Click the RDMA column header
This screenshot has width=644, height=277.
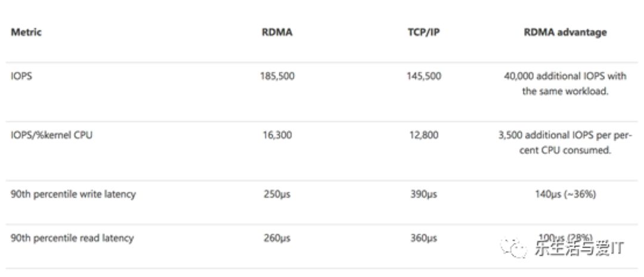click(277, 33)
